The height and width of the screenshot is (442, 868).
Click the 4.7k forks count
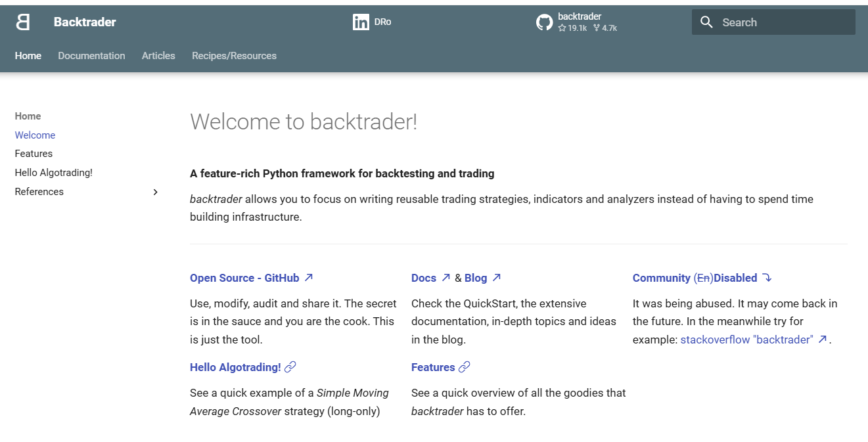(x=605, y=28)
